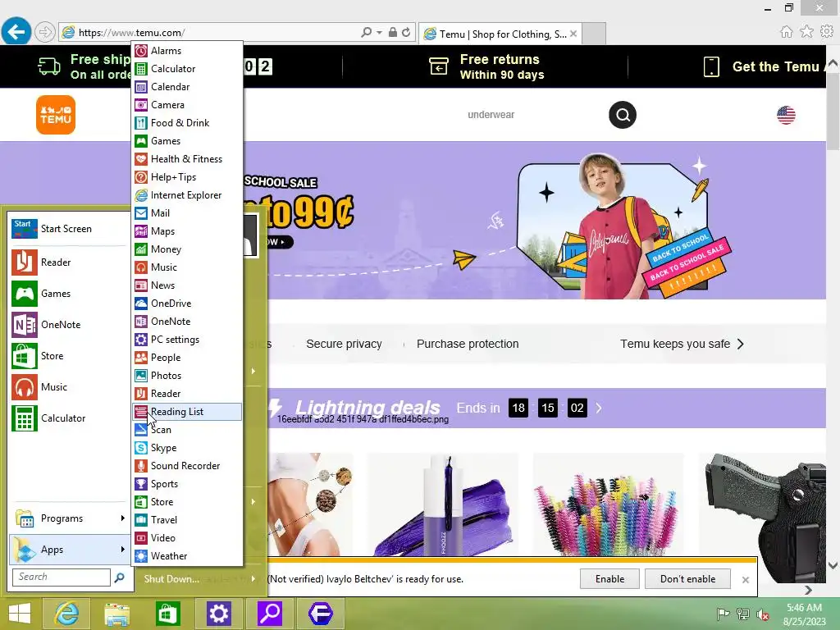This screenshot has width=840, height=630.
Task: Click the start menu Search field
Action: pos(61,577)
